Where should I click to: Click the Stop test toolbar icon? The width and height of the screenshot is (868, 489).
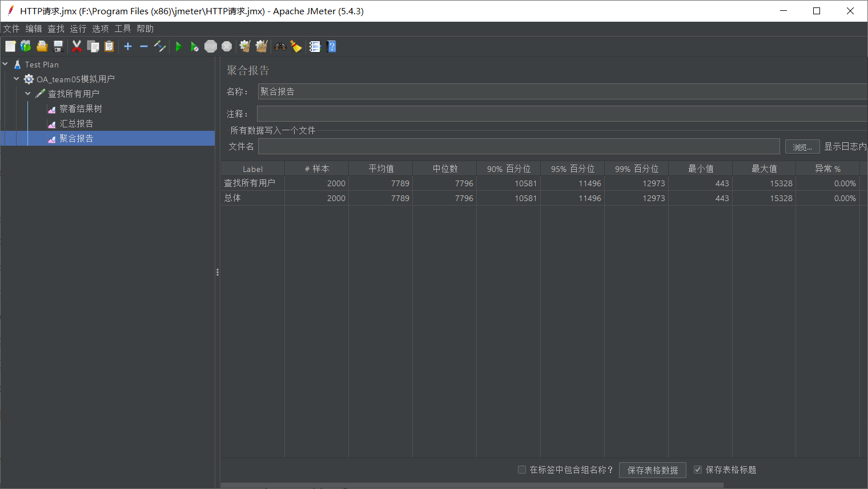click(x=211, y=46)
